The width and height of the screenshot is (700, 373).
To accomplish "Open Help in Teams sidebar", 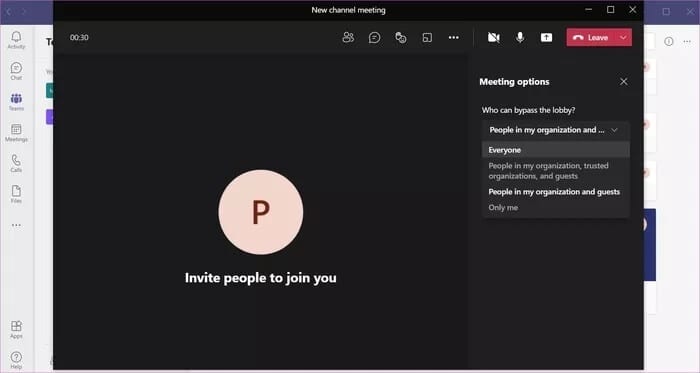I will click(17, 360).
